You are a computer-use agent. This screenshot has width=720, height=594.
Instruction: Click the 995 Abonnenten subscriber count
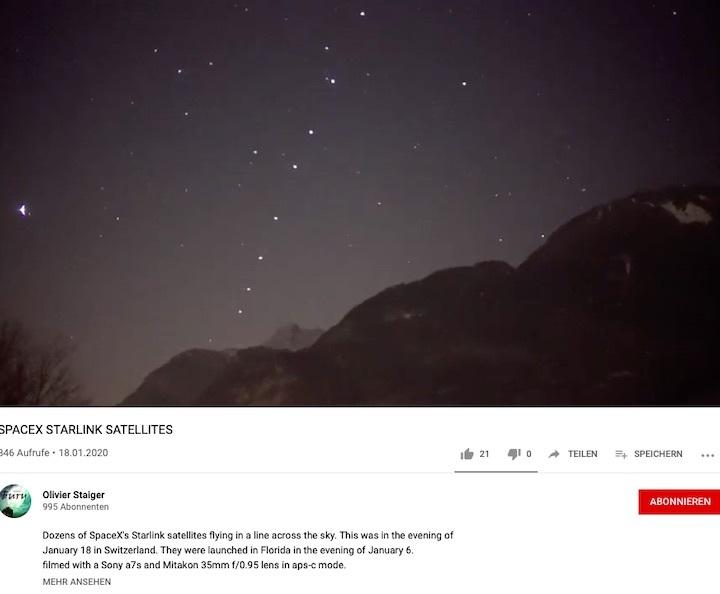coord(76,507)
